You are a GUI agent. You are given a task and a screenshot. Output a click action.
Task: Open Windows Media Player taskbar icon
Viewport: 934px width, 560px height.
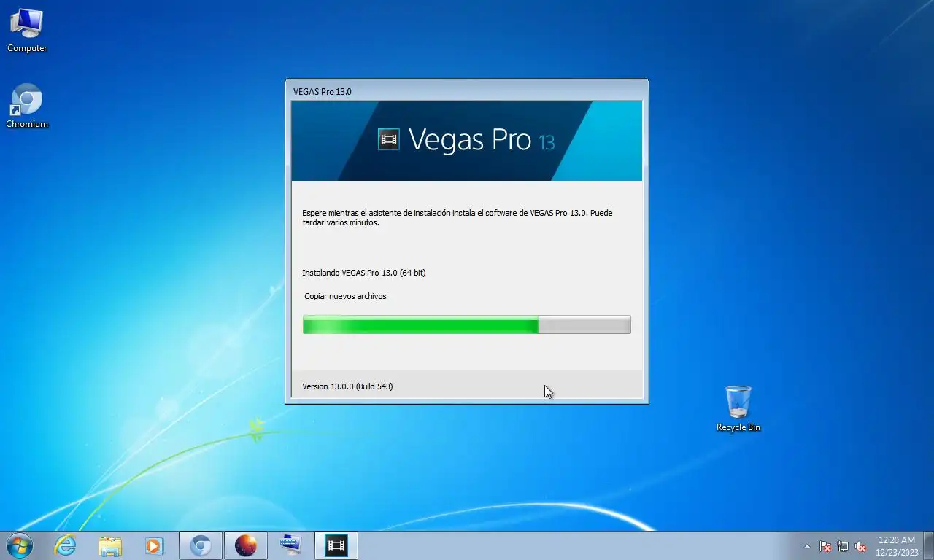click(154, 545)
